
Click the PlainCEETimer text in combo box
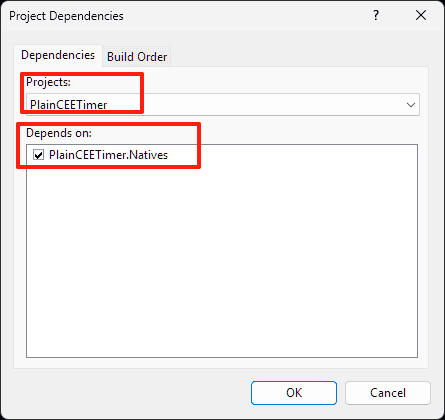[69, 105]
